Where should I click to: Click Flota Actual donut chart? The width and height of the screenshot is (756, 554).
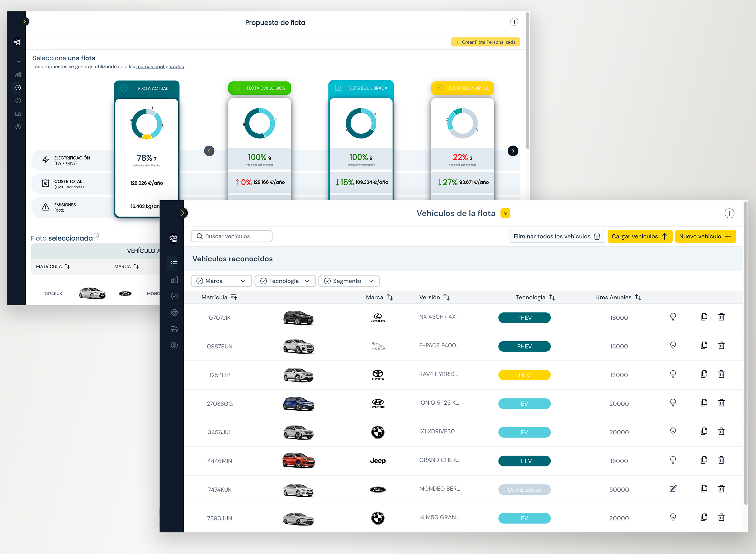146,124
